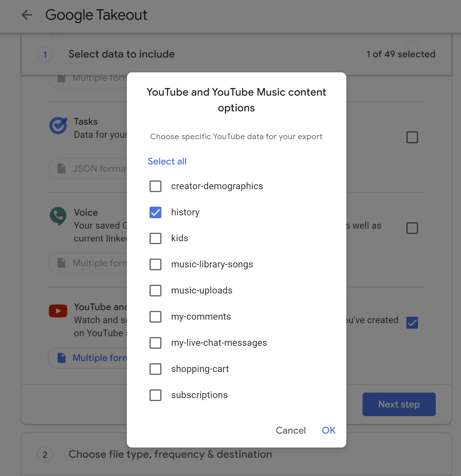Screen dimensions: 461x476
Task: Click the blue document icon in the YouTube formats chip
Action: click(62, 358)
